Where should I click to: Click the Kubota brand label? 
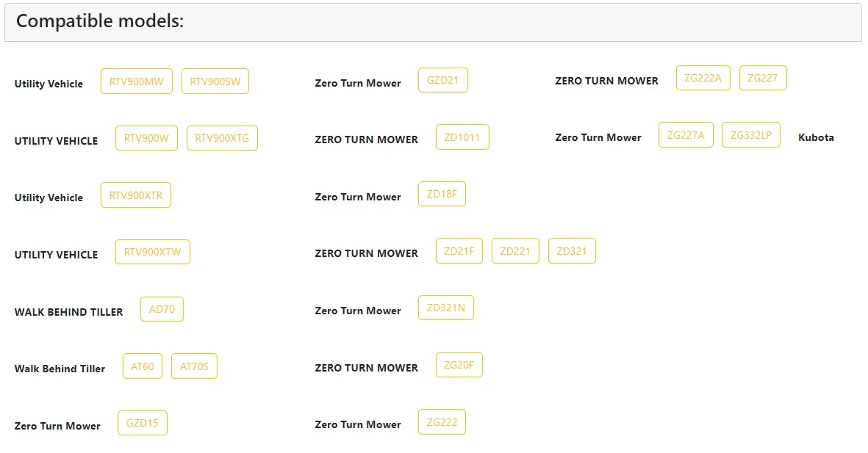click(x=816, y=137)
